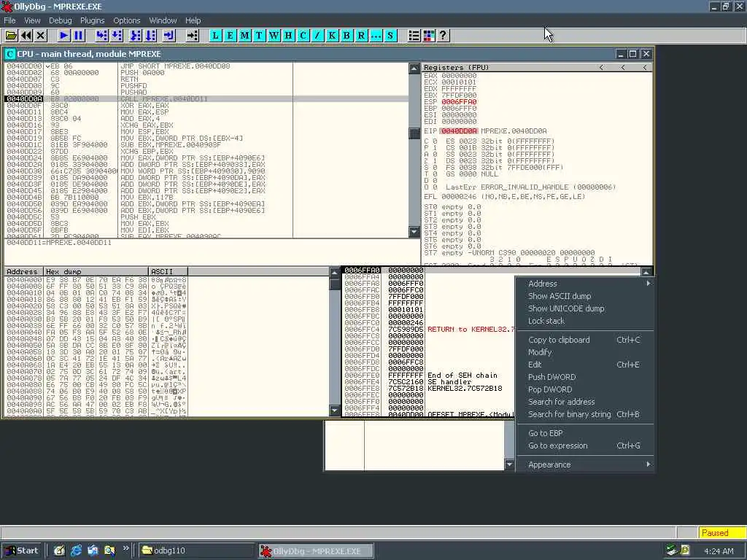Image resolution: width=747 pixels, height=560 pixels.
Task: Open the File menu
Action: tap(9, 20)
